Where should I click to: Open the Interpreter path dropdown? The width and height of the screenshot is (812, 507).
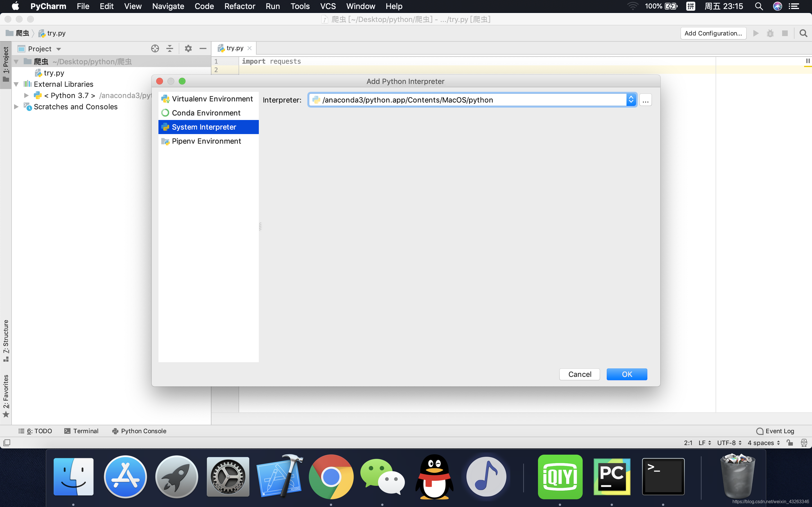coord(631,100)
